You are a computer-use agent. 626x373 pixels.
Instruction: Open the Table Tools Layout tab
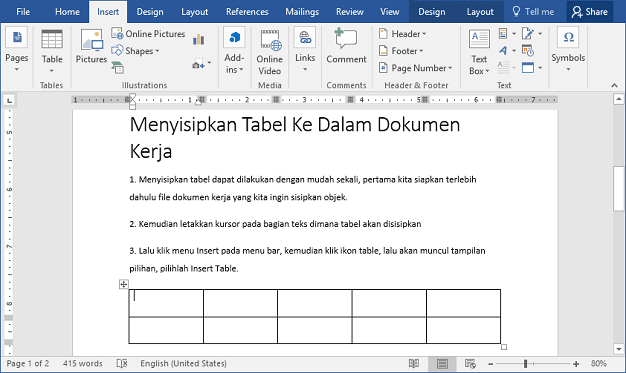point(480,12)
